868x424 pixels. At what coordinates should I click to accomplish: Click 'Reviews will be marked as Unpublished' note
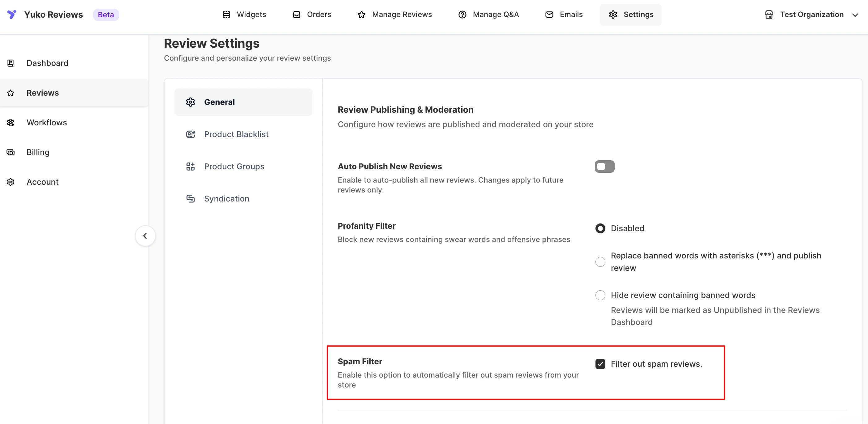point(715,316)
